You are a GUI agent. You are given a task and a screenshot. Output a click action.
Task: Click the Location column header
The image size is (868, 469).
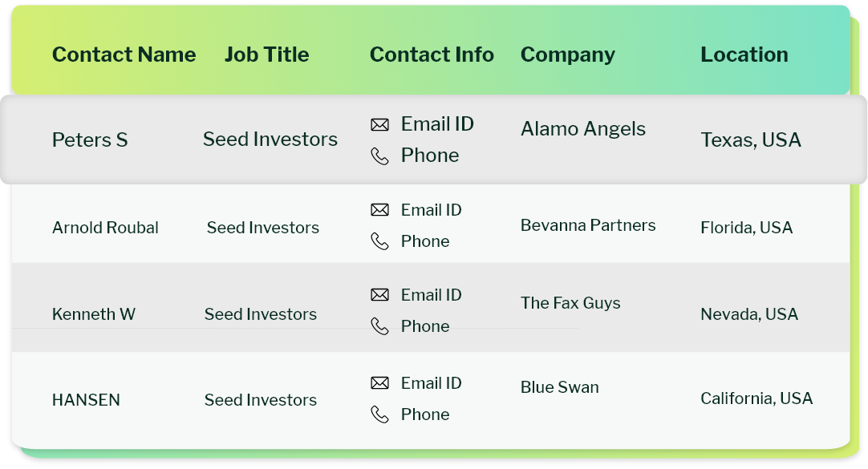tap(744, 55)
